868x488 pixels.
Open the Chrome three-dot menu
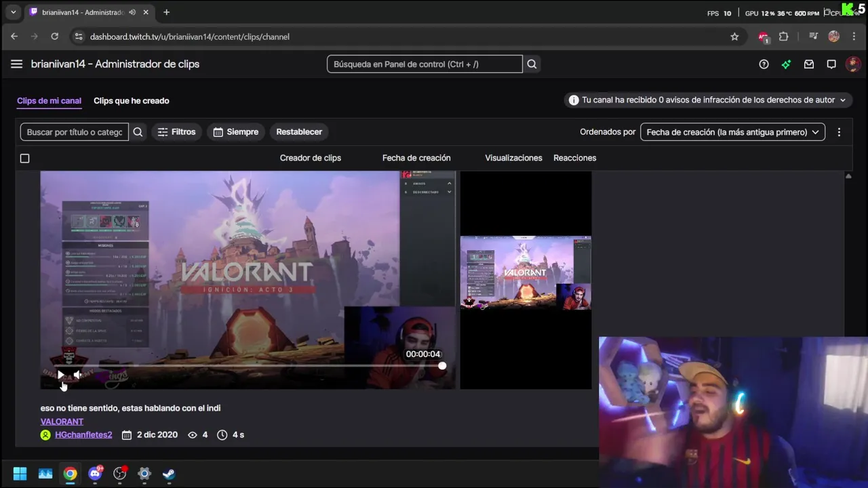click(x=854, y=37)
